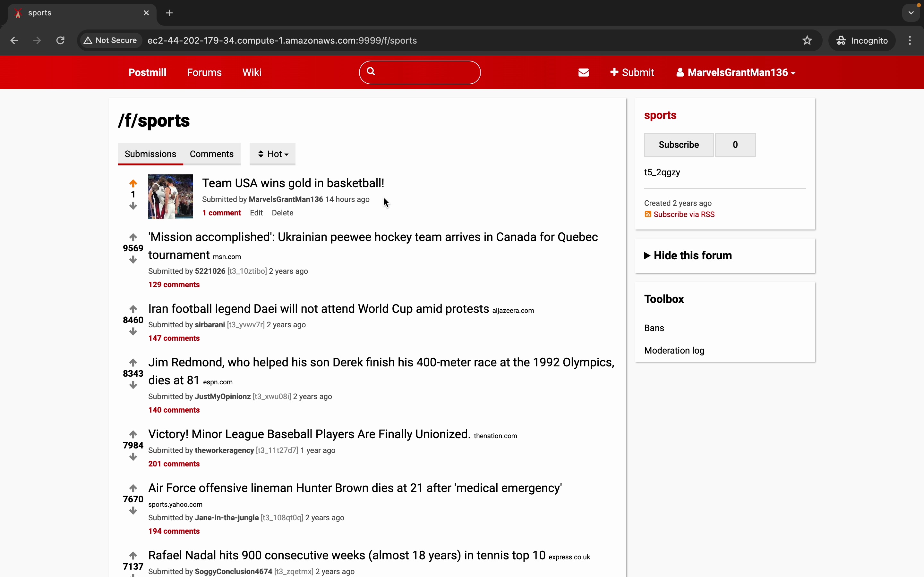924x577 pixels.
Task: Open the 129 comments link
Action: 174,285
